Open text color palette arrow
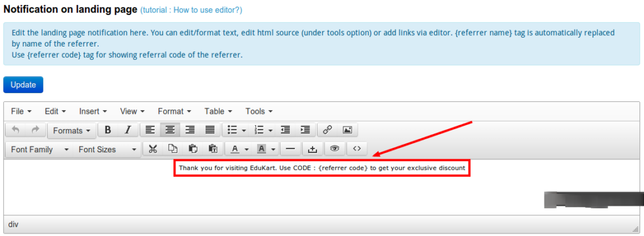 click(x=247, y=149)
